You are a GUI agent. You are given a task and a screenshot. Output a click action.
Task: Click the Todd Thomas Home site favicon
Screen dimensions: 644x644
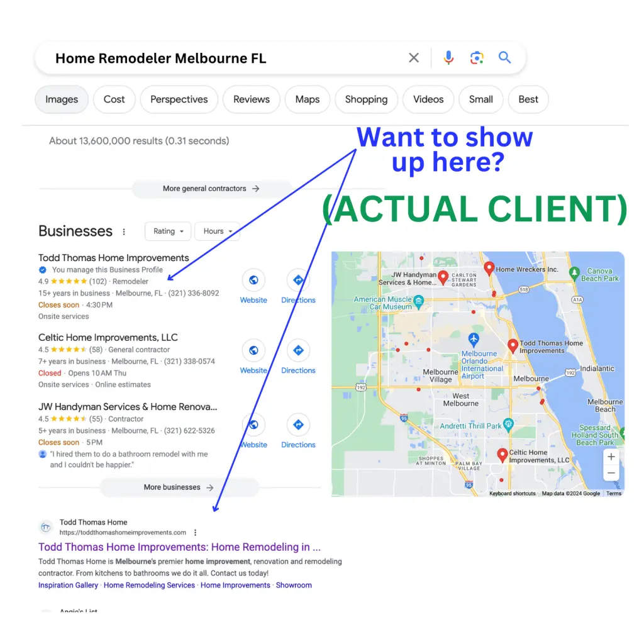point(45,527)
